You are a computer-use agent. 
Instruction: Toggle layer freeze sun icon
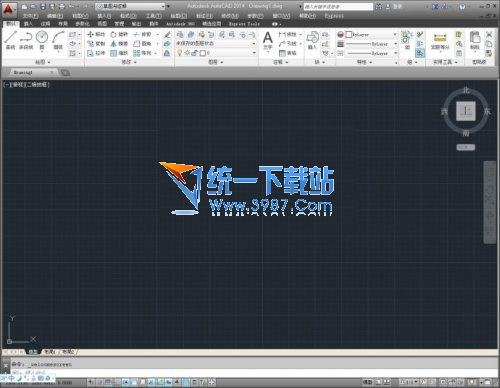(187, 53)
